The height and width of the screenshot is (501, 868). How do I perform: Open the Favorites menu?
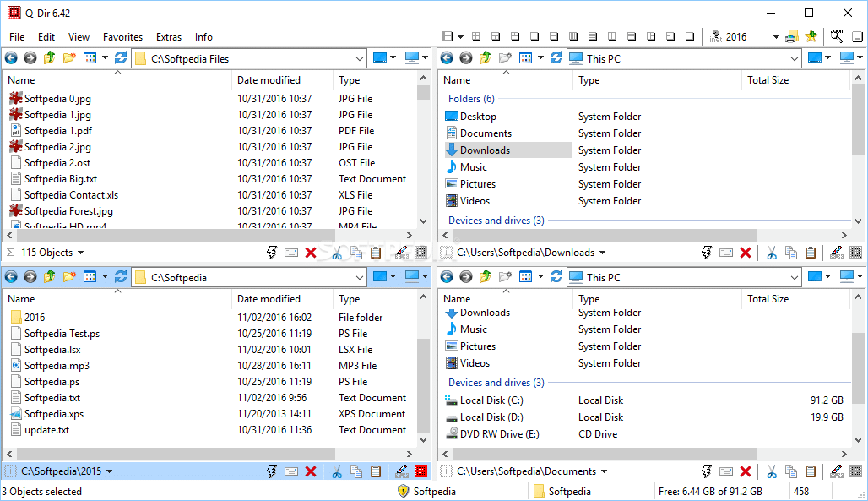(x=122, y=37)
